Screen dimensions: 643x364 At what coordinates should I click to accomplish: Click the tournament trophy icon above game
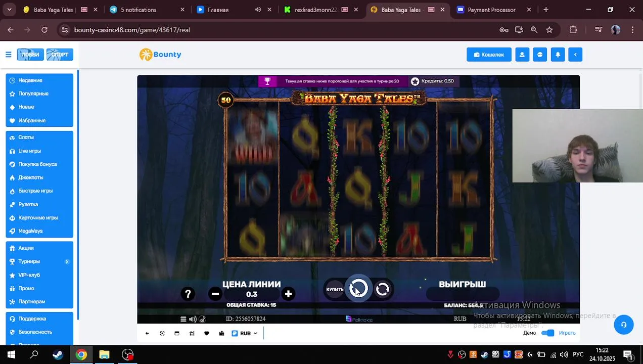pyautogui.click(x=267, y=81)
